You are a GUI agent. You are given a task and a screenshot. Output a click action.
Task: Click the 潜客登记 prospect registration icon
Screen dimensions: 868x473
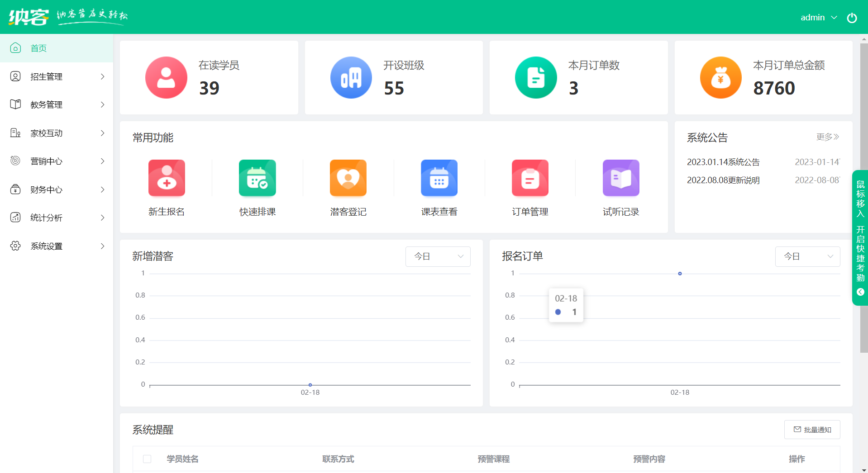[x=348, y=178]
